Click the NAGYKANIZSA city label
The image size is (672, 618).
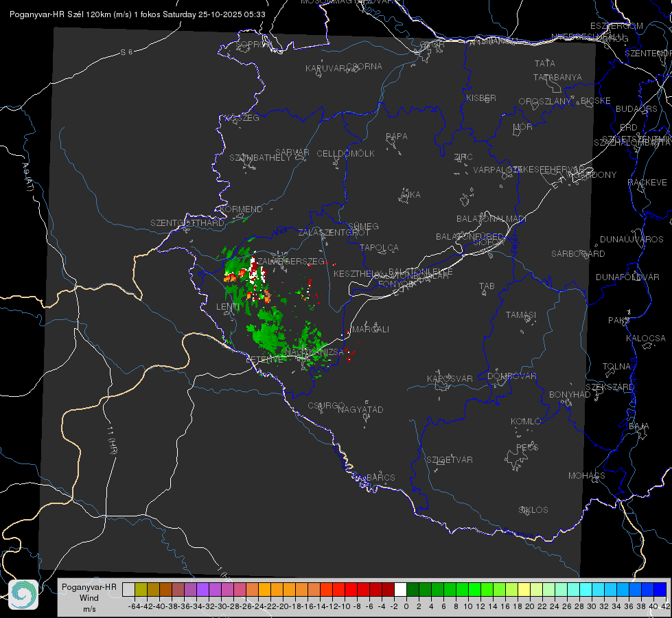(x=314, y=352)
